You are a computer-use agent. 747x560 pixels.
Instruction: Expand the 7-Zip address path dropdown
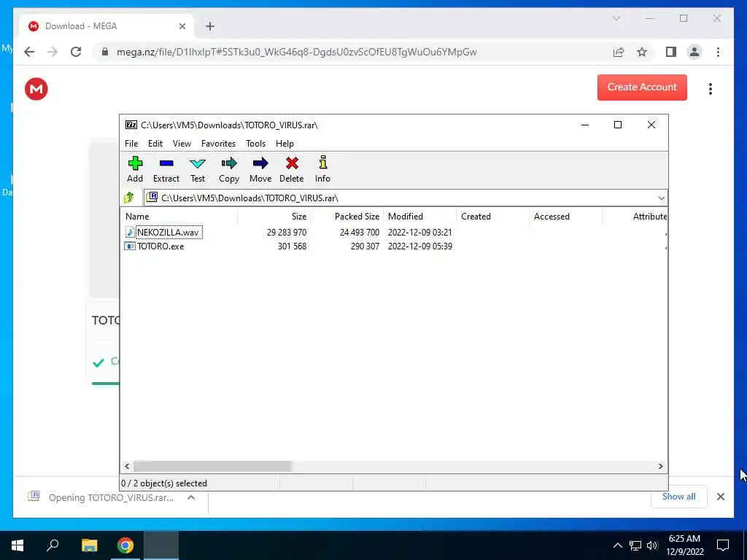click(661, 198)
